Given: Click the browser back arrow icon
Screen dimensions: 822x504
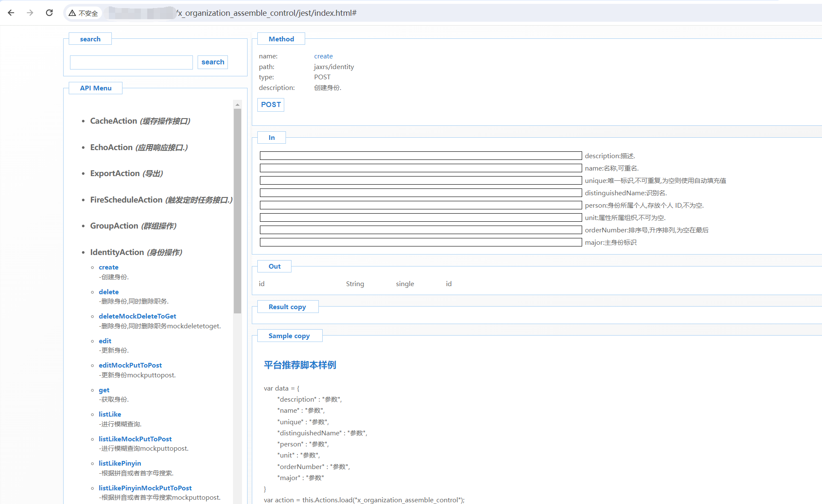Looking at the screenshot, I should (11, 13).
